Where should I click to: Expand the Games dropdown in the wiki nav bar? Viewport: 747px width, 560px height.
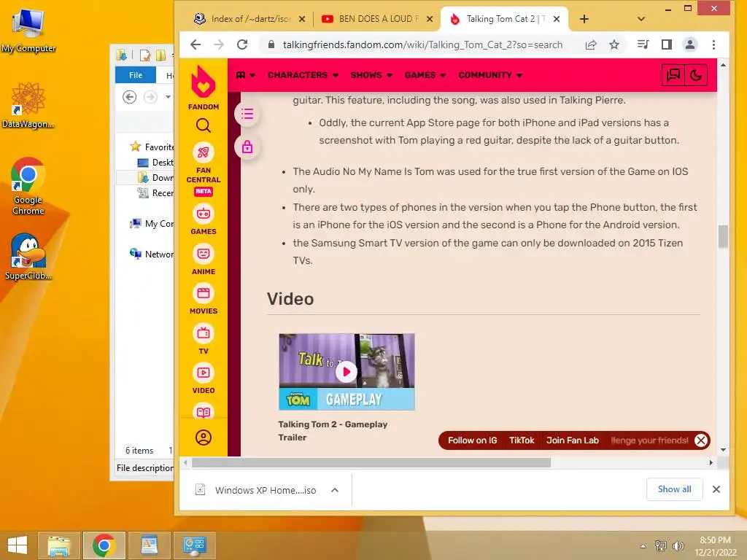point(425,75)
